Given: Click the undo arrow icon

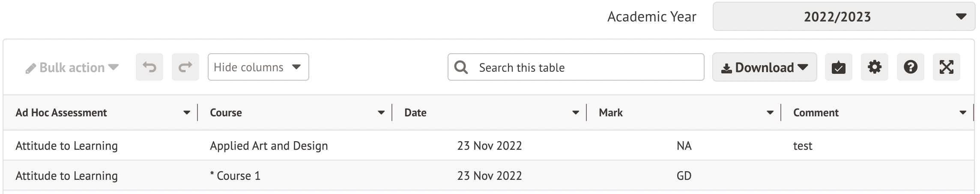Looking at the screenshot, I should point(149,67).
